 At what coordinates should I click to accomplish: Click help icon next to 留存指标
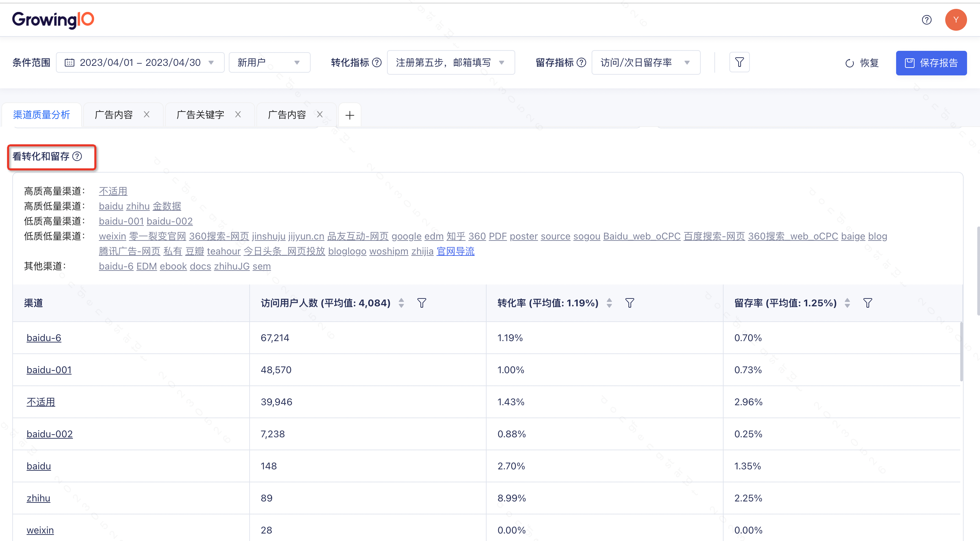point(581,62)
